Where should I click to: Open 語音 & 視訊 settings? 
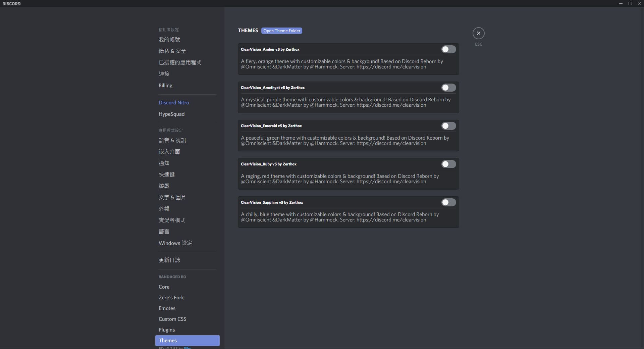187,140
